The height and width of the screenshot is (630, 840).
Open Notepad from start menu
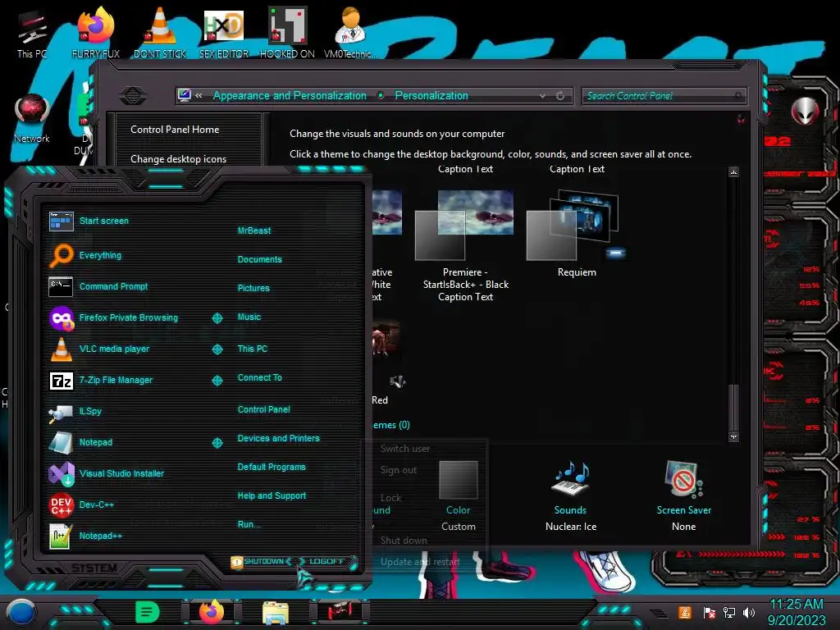coord(96,442)
